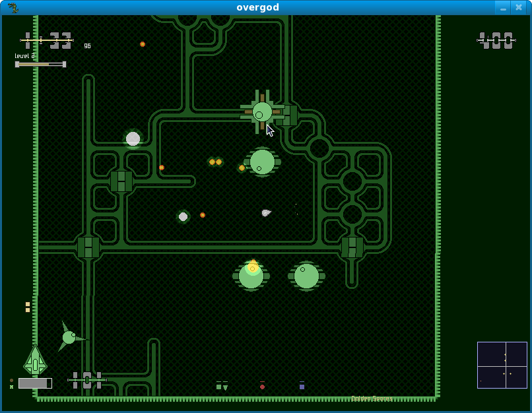The width and height of the screenshot is (532, 413).
Task: Close the overgod window
Action: (x=519, y=7)
